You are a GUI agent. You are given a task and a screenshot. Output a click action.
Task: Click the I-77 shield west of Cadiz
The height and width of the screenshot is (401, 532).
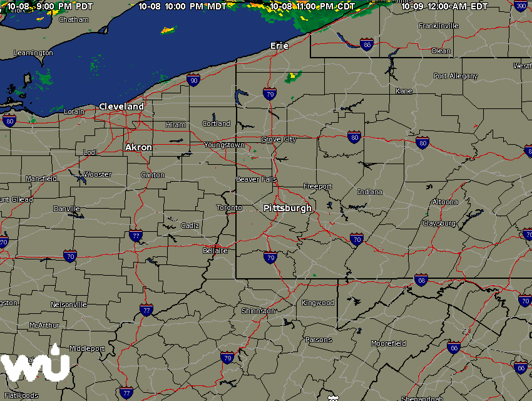[136, 236]
